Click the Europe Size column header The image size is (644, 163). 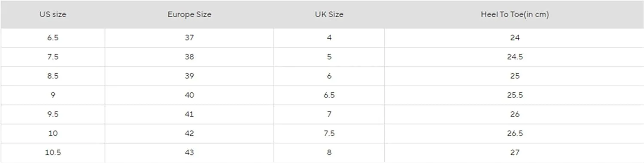coord(189,14)
